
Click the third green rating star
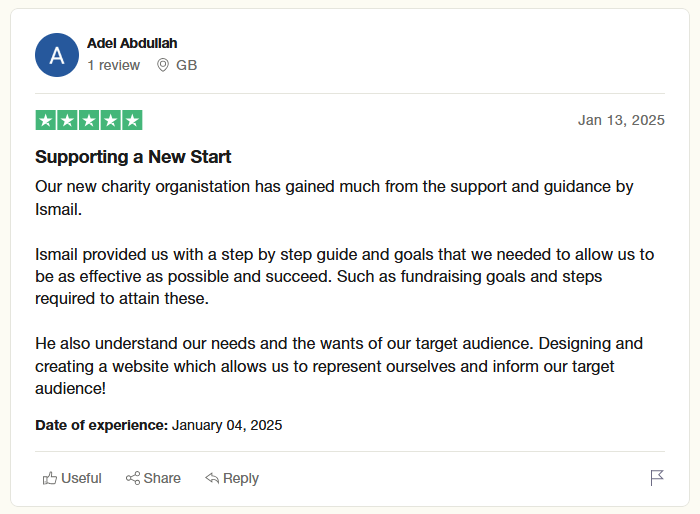[89, 120]
